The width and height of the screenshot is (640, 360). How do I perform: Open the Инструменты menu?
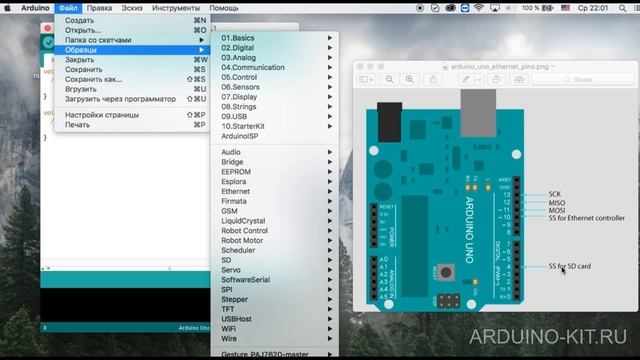pos(176,8)
